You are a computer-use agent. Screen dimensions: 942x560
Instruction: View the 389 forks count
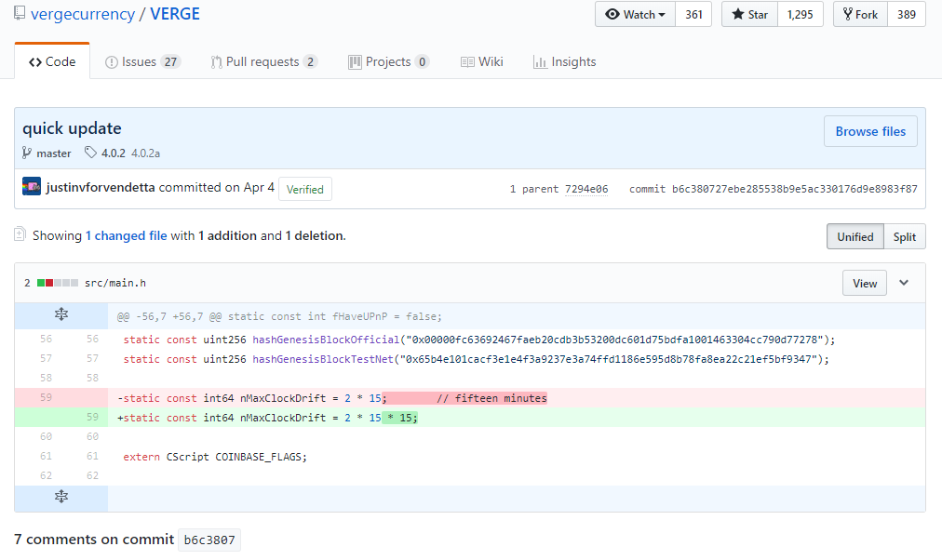tap(907, 14)
